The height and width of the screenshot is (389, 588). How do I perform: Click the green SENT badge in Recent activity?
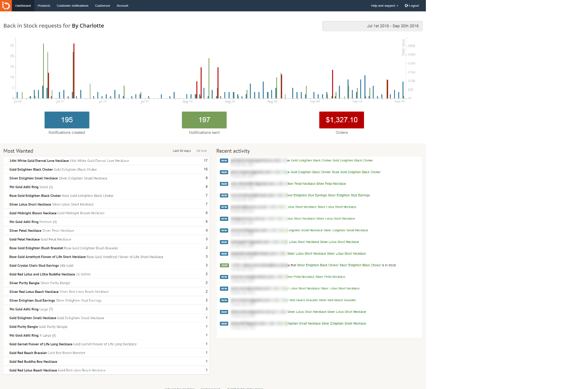pos(224,265)
